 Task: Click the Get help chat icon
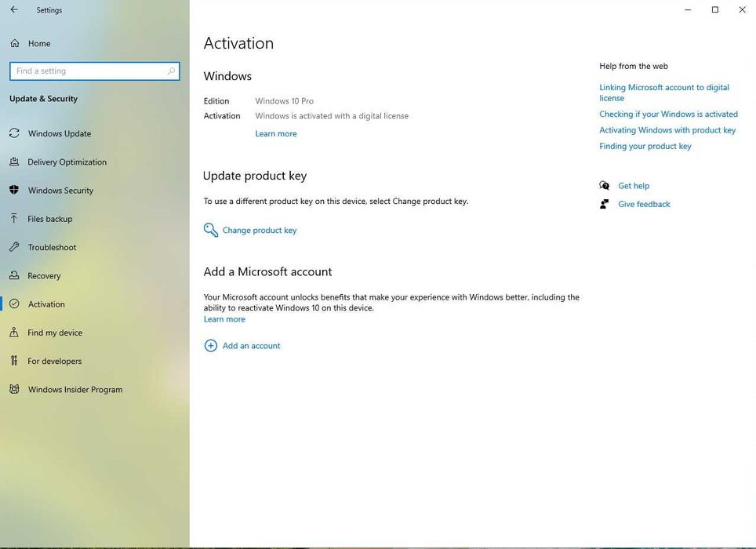[604, 186]
